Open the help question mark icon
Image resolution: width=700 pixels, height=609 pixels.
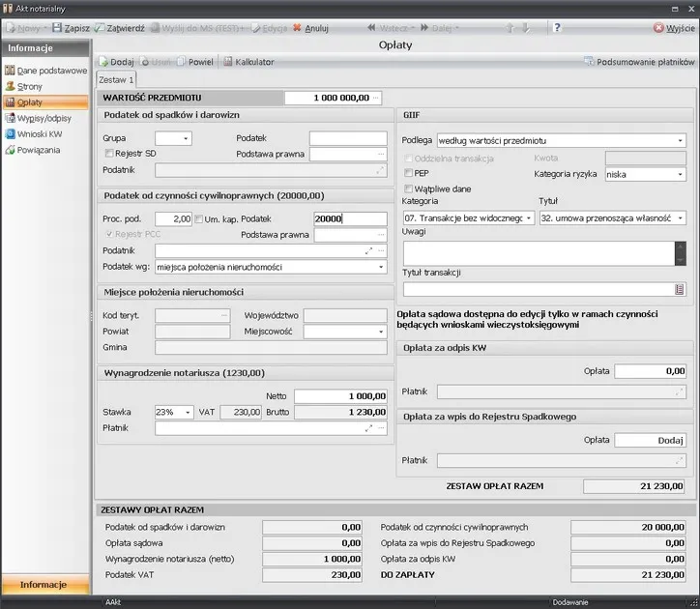[x=558, y=28]
